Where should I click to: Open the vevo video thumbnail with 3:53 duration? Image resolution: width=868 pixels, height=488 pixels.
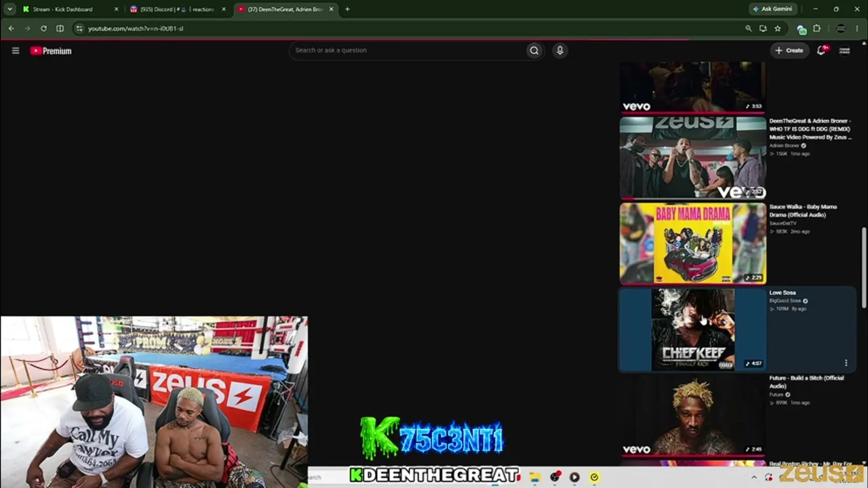(692, 87)
